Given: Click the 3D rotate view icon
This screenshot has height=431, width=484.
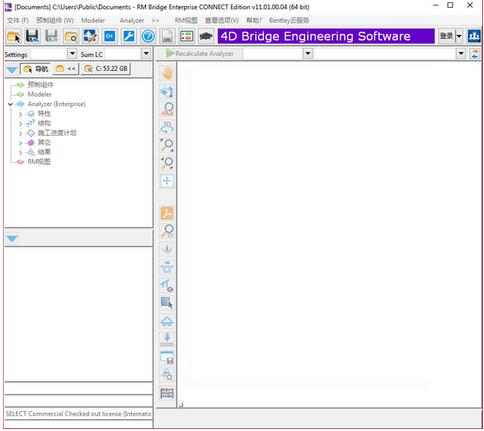Looking at the screenshot, I should coord(167,127).
